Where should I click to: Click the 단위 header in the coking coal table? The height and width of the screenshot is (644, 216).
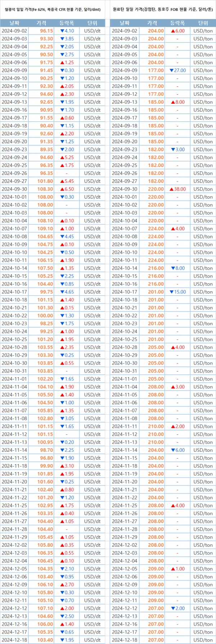coord(203,23)
